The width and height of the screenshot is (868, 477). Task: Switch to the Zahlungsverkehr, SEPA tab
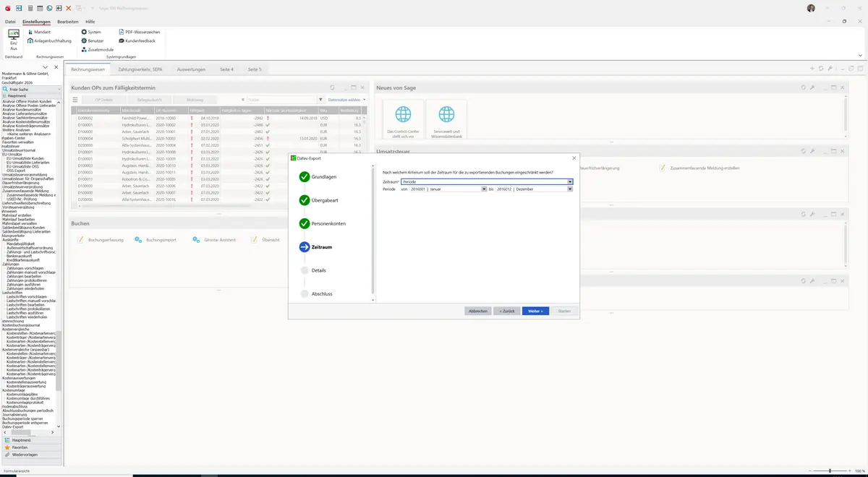[140, 69]
